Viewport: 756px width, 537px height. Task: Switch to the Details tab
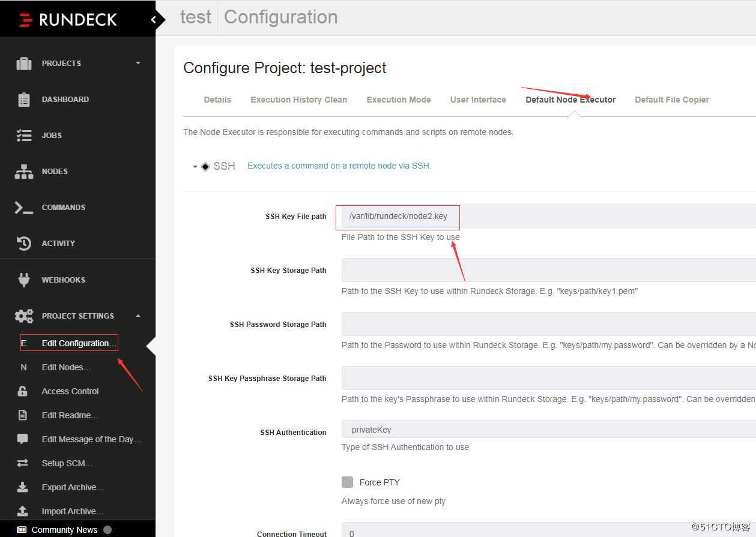point(217,100)
